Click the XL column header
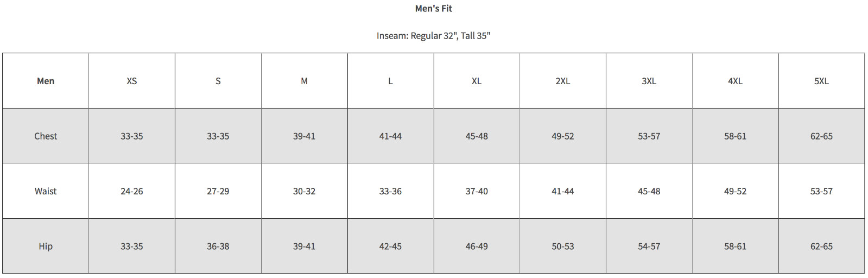This screenshot has height=278, width=868. pos(477,81)
